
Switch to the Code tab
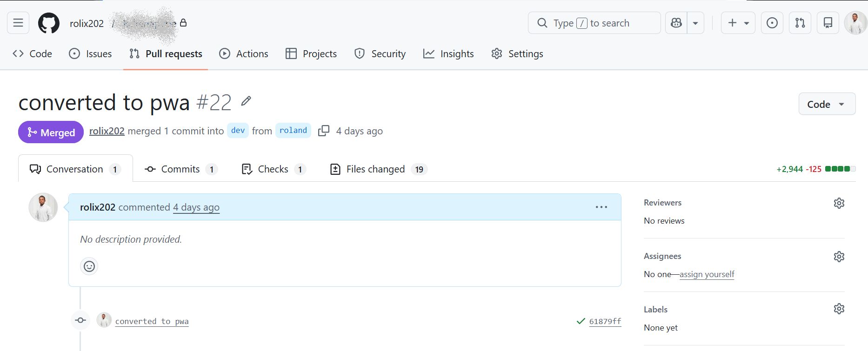pyautogui.click(x=32, y=53)
